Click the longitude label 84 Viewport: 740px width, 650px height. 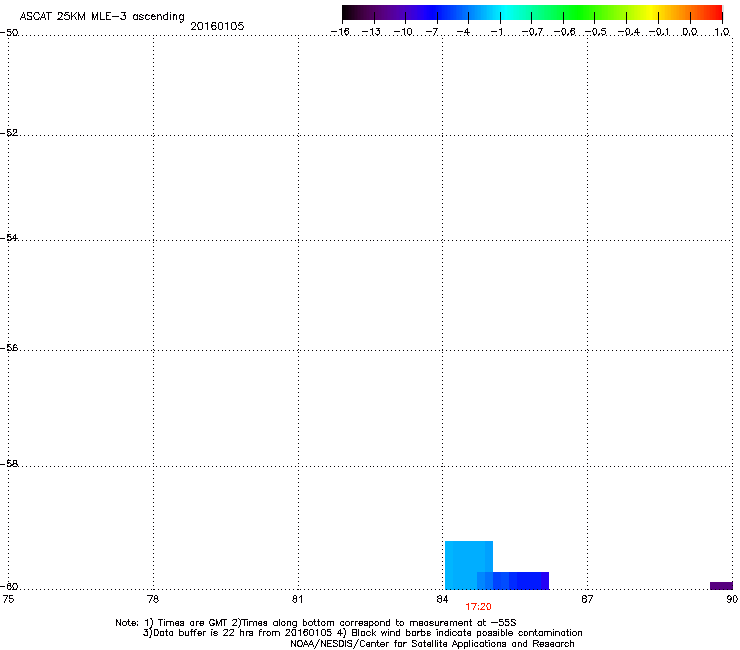[x=442, y=599]
